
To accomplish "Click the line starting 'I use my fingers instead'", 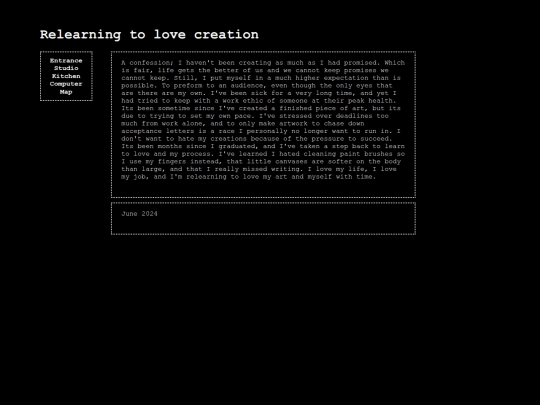I will tap(261, 162).
